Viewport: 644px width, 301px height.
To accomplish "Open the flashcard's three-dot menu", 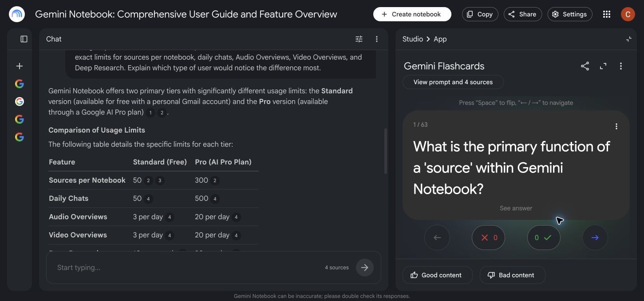I will click(616, 126).
